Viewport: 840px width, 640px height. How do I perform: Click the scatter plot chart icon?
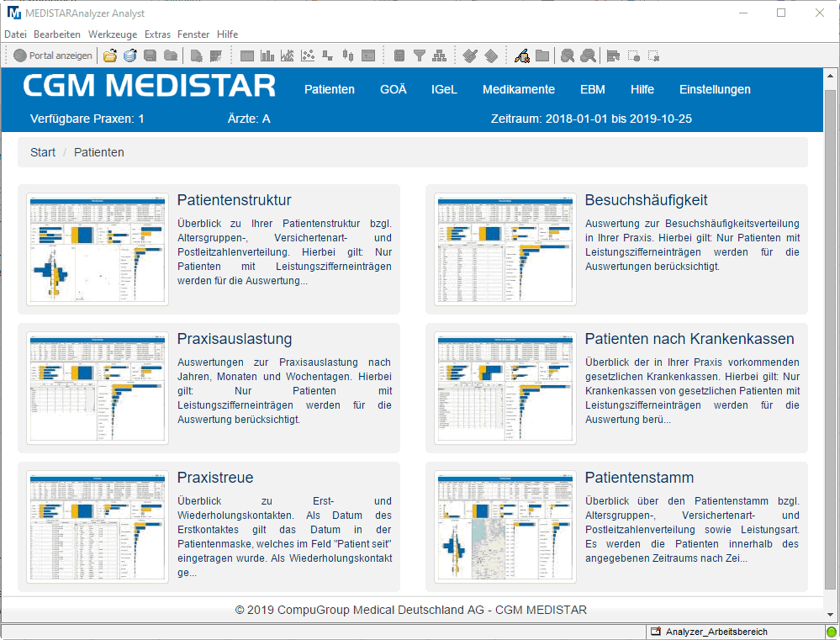click(308, 56)
